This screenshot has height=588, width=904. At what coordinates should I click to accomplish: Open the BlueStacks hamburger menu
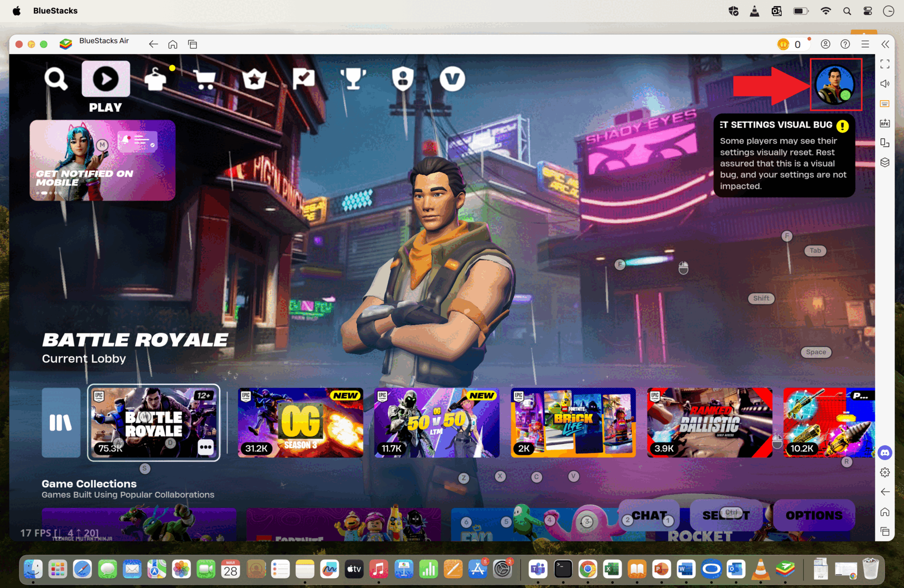pos(865,44)
